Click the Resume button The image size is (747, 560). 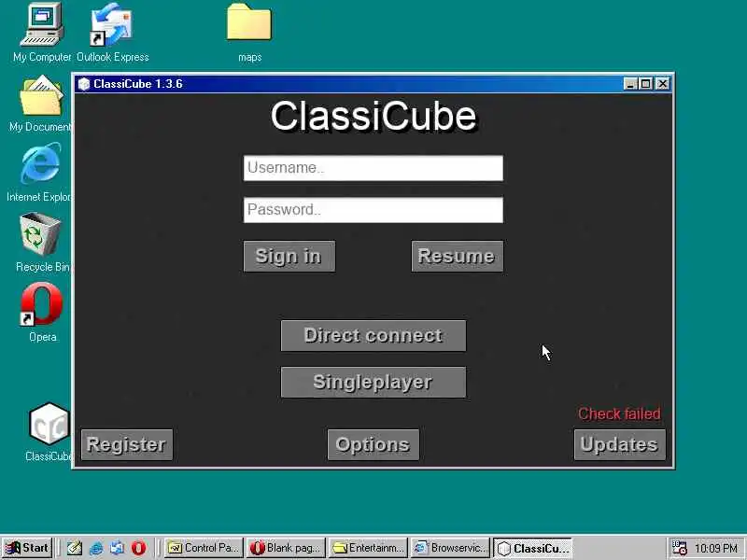point(457,256)
